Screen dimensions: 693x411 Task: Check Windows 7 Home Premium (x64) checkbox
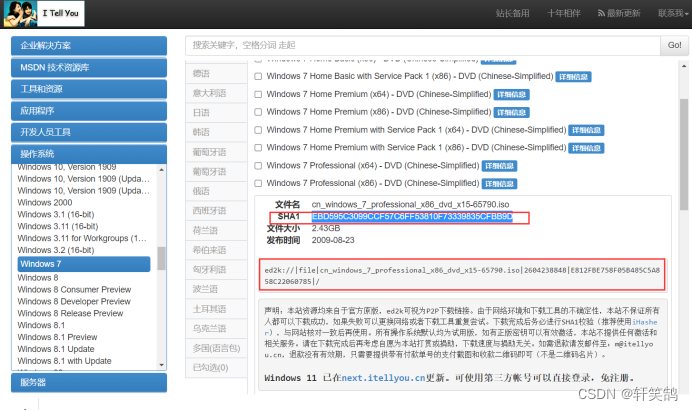(258, 95)
